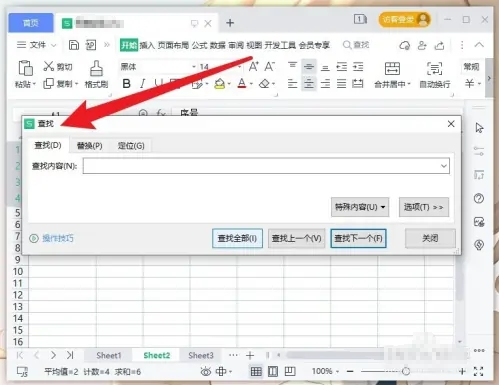The width and height of the screenshot is (499, 385).
Task: Click the Wrap Text icon
Action: 435,69
